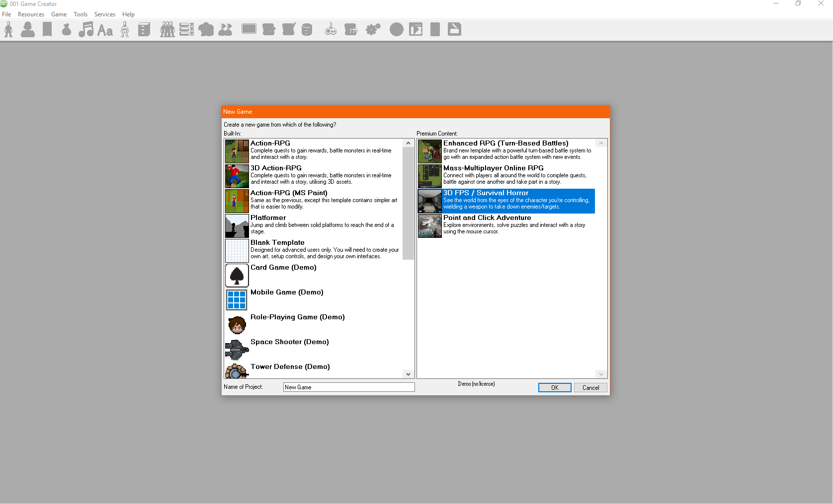This screenshot has height=504, width=833.
Task: Open the group of three people icon
Action: point(167,30)
